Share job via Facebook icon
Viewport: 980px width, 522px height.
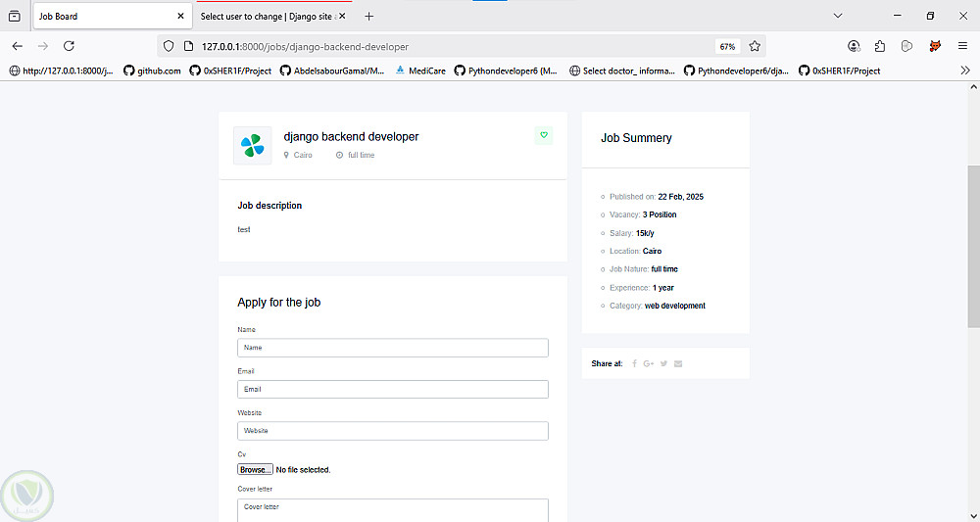[634, 363]
